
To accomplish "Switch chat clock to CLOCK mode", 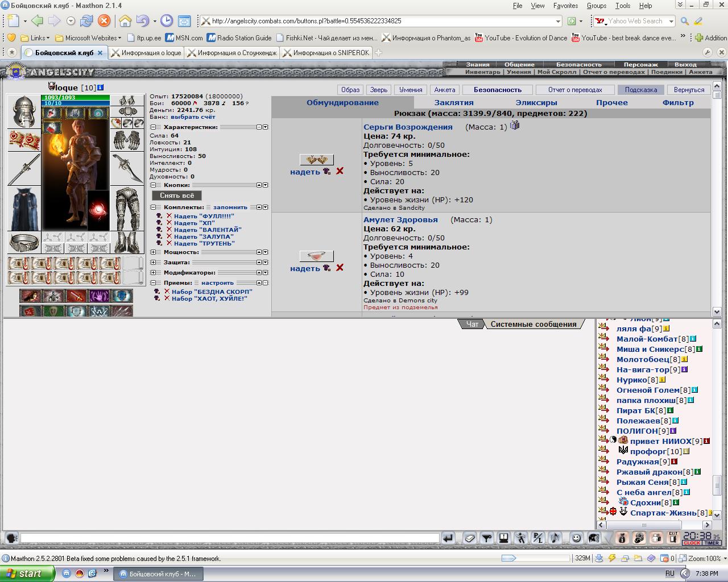I will (x=692, y=543).
